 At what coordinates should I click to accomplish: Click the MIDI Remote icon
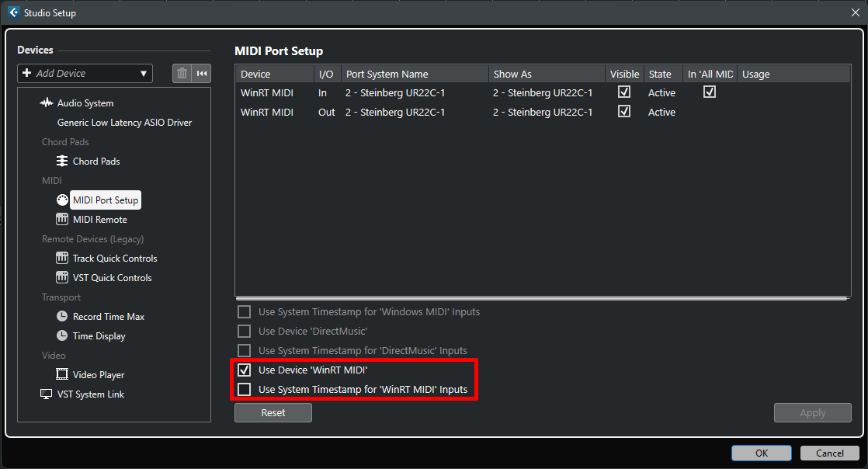point(62,220)
